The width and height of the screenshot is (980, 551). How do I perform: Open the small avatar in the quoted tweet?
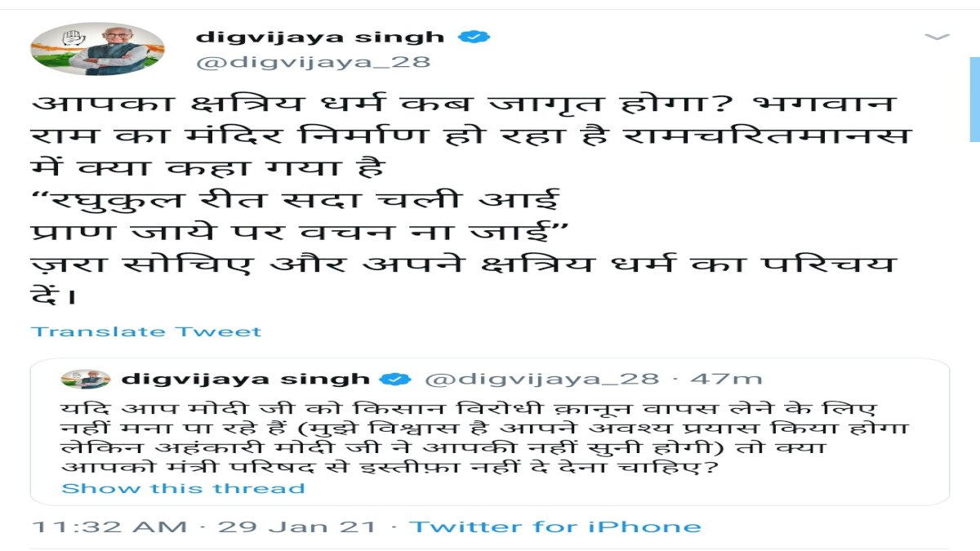(x=86, y=379)
